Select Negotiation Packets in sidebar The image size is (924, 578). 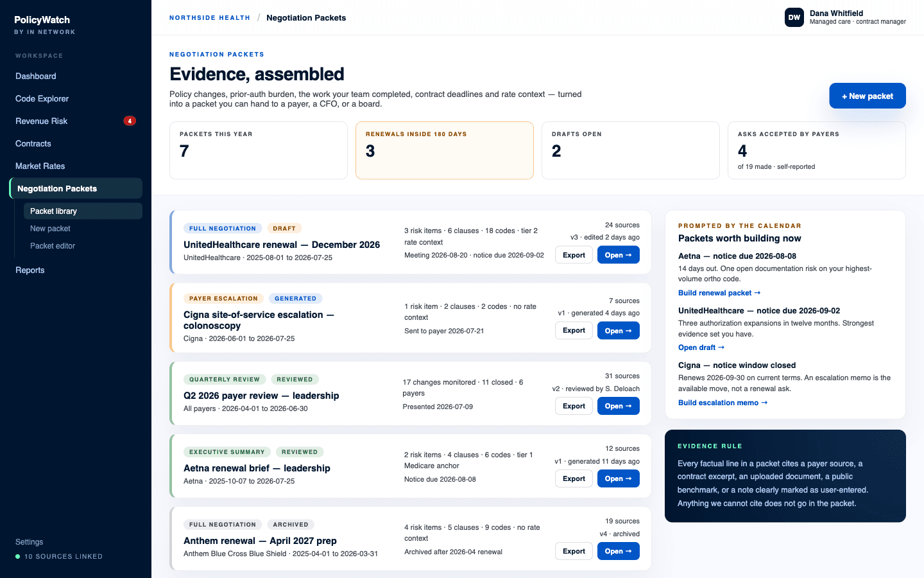[x=76, y=188]
